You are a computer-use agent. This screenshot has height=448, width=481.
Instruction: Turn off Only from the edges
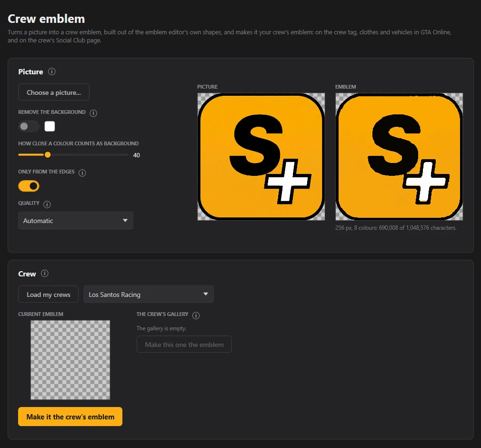click(x=29, y=186)
